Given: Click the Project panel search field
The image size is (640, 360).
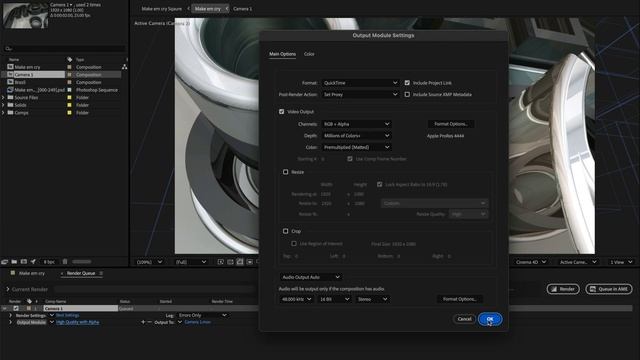Looking at the screenshot, I should coord(64,49).
